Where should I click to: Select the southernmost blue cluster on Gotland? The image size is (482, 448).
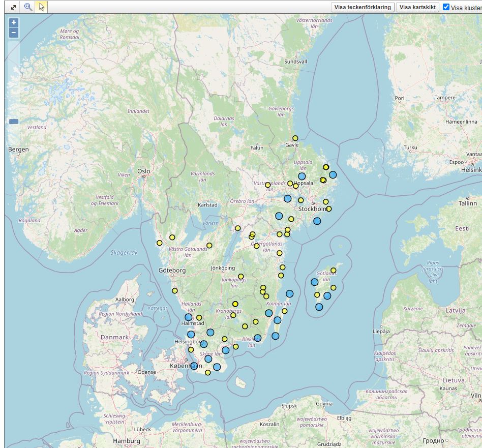point(319,307)
